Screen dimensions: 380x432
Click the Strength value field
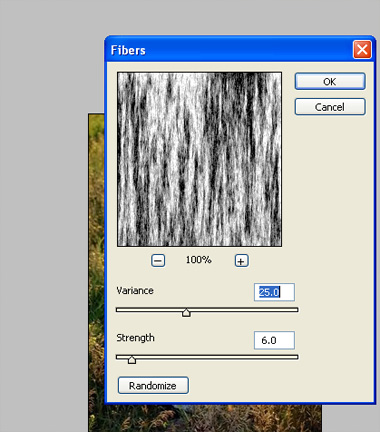[x=274, y=340]
